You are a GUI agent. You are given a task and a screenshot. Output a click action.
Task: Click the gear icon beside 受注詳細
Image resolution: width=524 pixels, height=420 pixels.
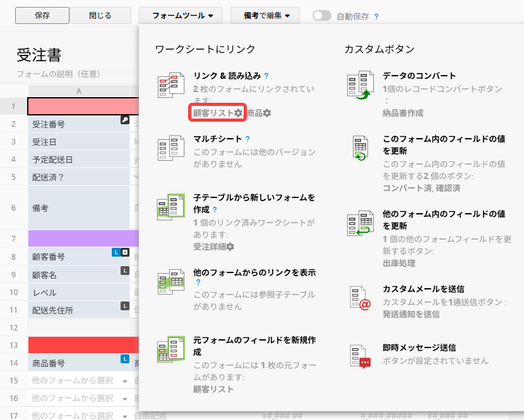(230, 247)
